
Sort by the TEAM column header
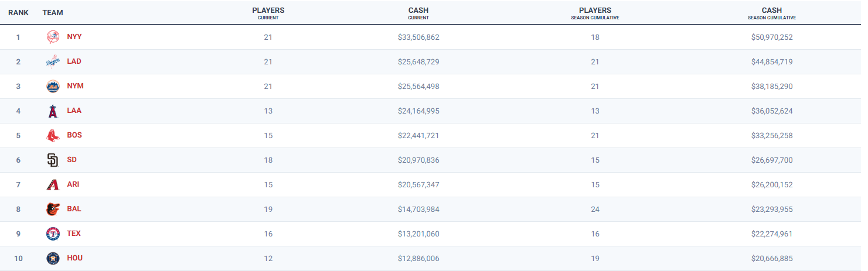click(x=53, y=12)
